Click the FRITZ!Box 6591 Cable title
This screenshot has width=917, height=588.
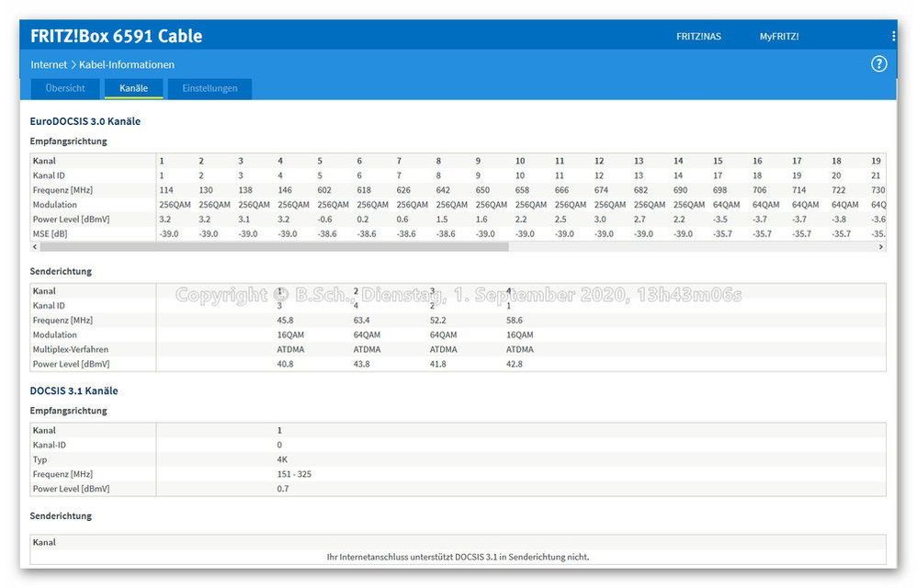click(x=117, y=36)
